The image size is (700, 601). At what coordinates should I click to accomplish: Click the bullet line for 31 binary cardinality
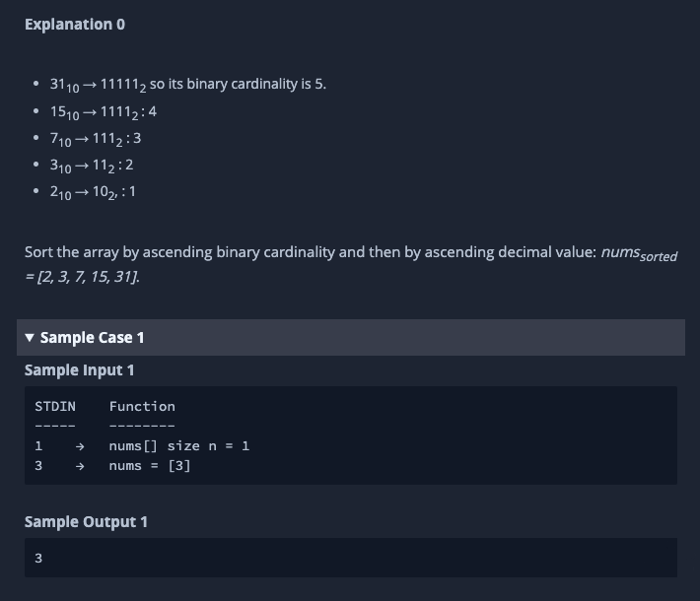tap(187, 85)
